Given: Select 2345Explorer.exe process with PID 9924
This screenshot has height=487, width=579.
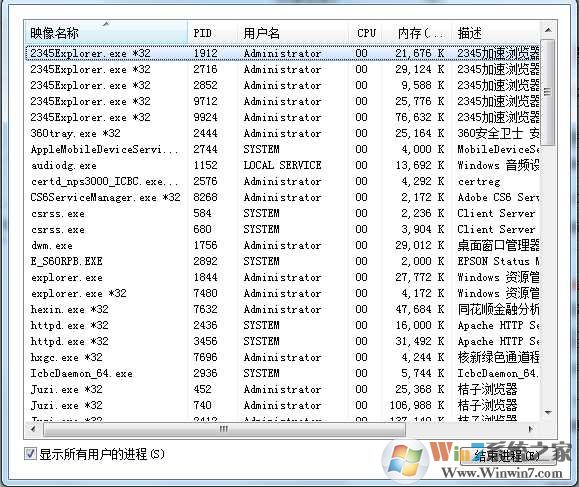Looking at the screenshot, I should 282,117.
